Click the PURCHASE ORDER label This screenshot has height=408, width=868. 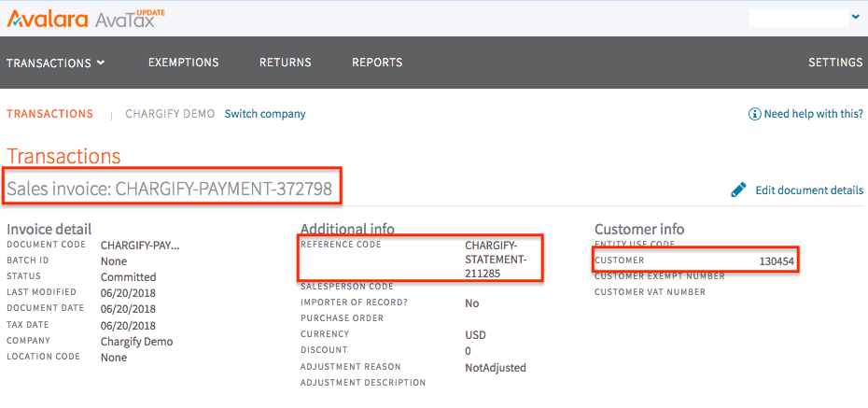click(x=343, y=318)
